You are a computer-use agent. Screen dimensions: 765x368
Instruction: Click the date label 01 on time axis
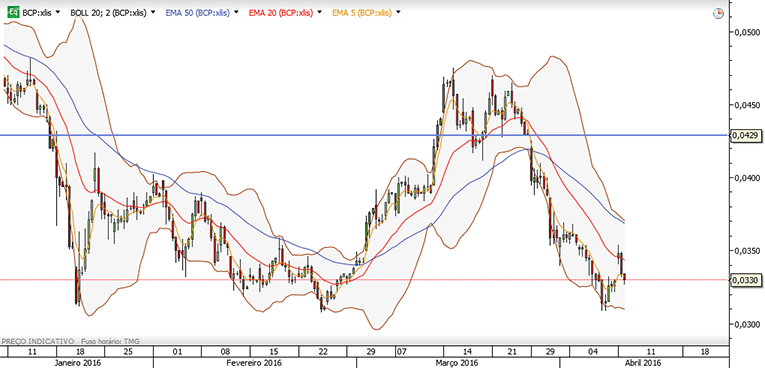tap(178, 351)
